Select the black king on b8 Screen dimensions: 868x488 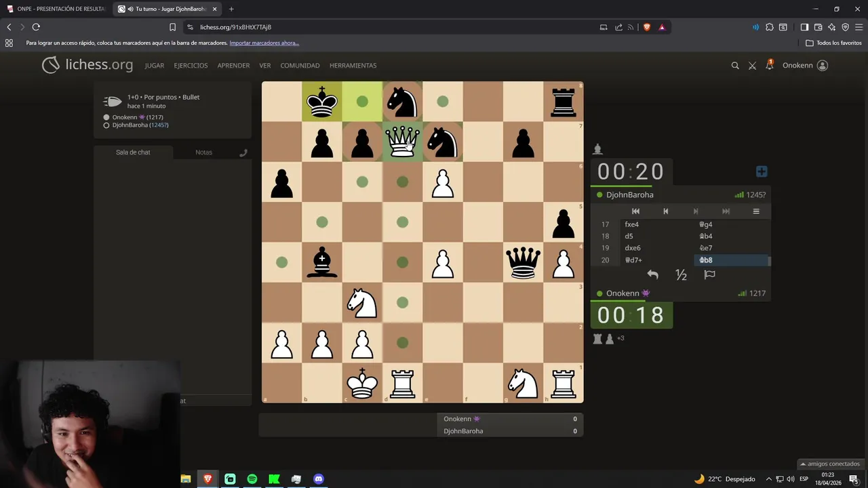click(x=322, y=102)
